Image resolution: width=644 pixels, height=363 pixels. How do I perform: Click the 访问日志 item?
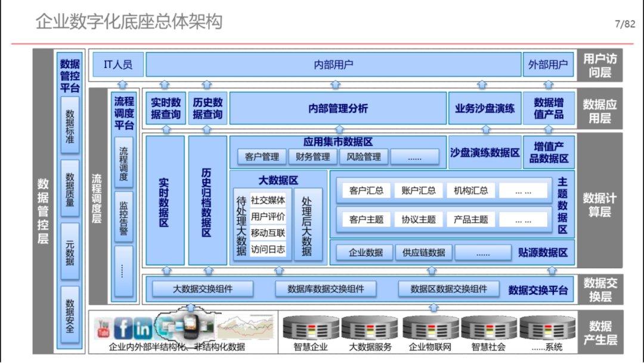tap(268, 250)
